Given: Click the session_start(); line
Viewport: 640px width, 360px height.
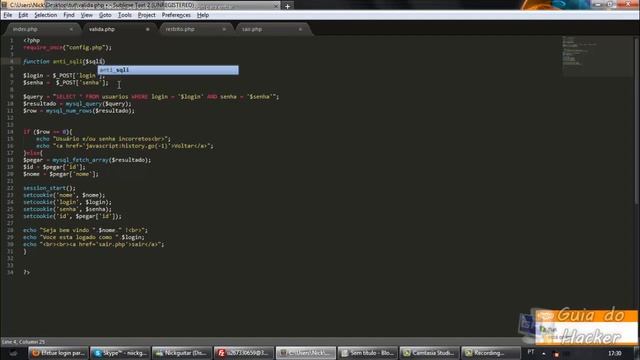Looking at the screenshot, I should [x=49, y=188].
